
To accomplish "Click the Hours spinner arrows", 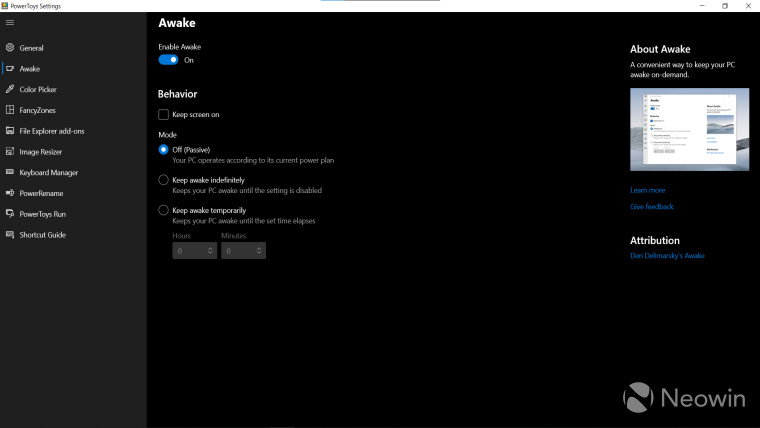I will tap(210, 251).
